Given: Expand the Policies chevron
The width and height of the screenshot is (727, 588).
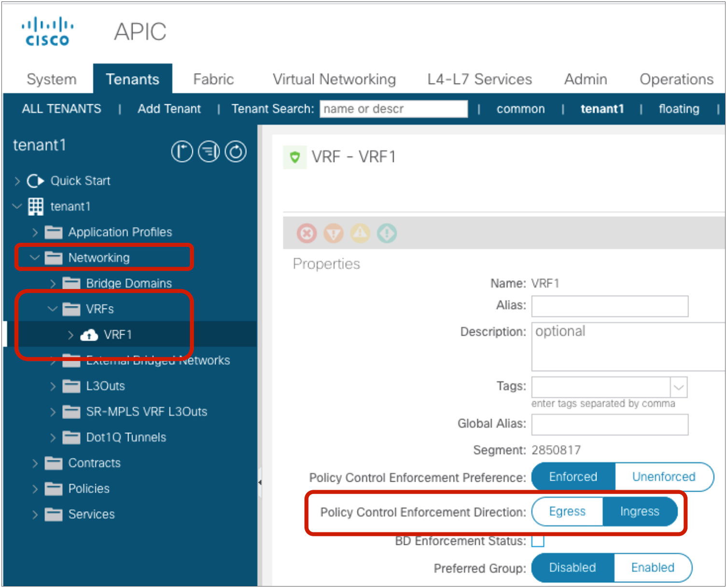Looking at the screenshot, I should 35,489.
